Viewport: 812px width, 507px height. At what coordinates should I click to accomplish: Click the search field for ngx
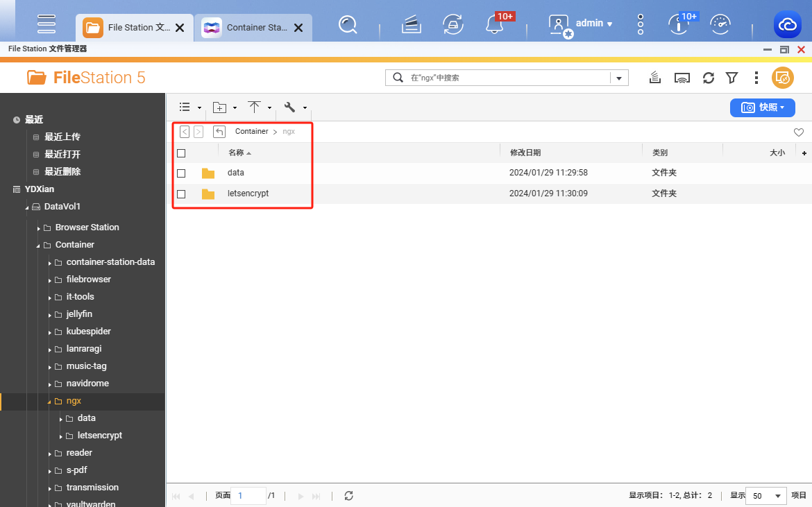(x=507, y=78)
